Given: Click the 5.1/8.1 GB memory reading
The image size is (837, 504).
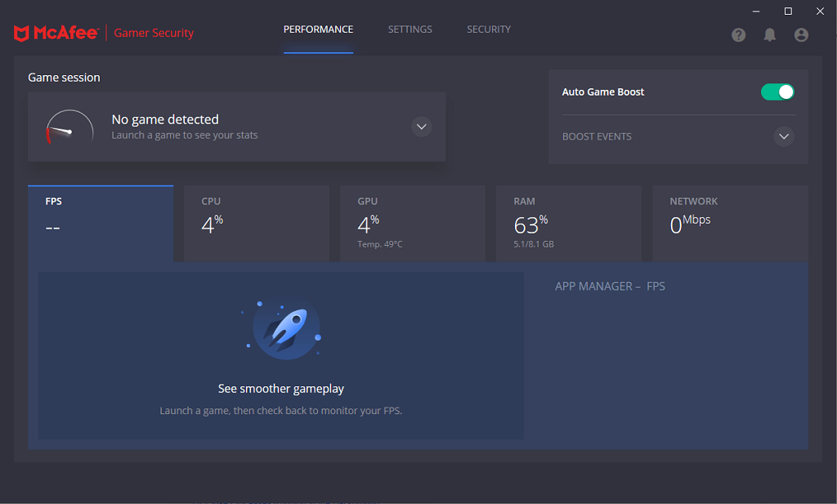Looking at the screenshot, I should click(x=533, y=244).
